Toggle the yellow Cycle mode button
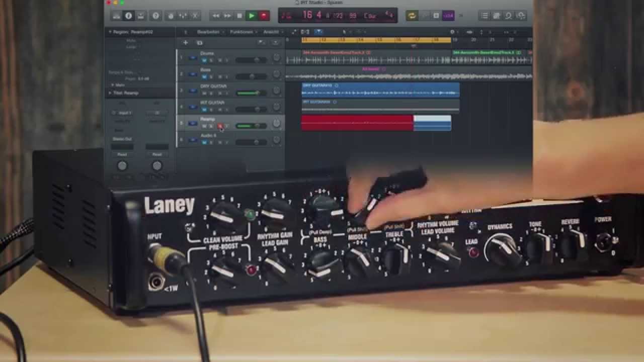The image size is (644, 362). point(412,16)
